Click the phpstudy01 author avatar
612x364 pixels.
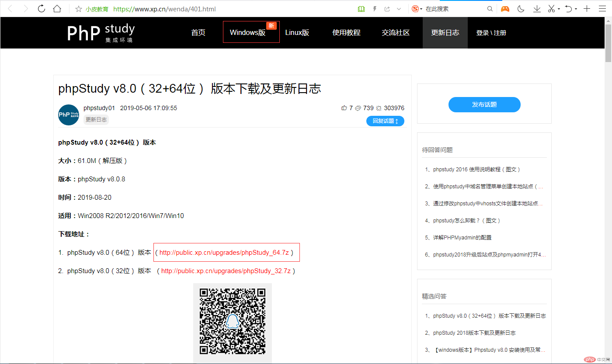click(x=69, y=115)
